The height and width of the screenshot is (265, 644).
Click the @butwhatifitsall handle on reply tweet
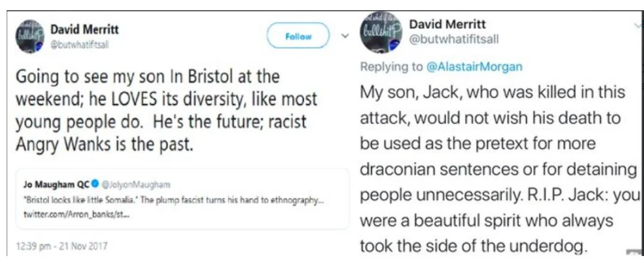(x=453, y=39)
